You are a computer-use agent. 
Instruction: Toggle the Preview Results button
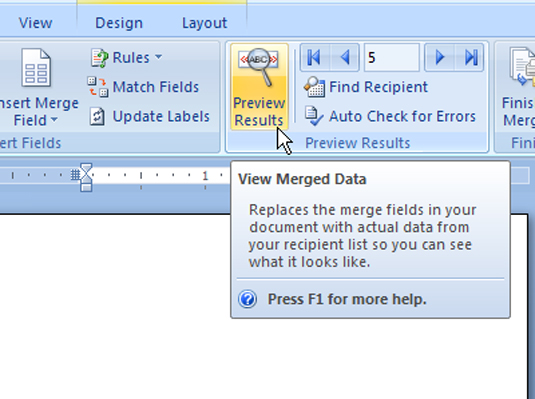[259, 87]
